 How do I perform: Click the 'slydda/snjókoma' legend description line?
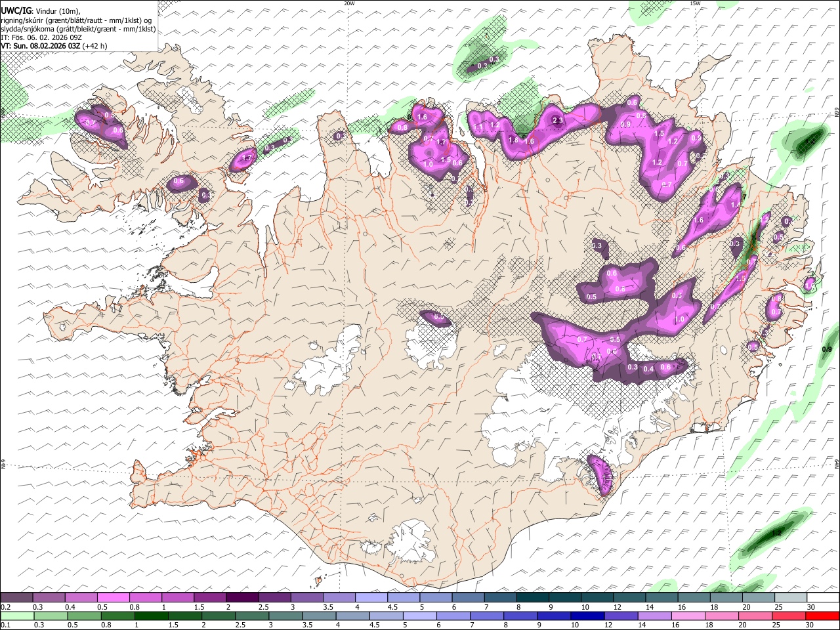[78, 29]
